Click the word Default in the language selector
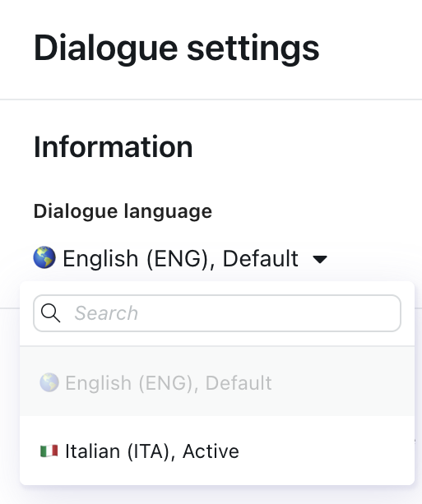The image size is (422, 504). click(x=261, y=258)
